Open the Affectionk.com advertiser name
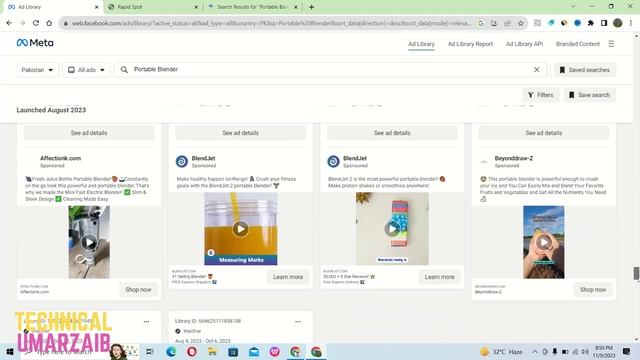The width and height of the screenshot is (640, 360). click(x=60, y=158)
